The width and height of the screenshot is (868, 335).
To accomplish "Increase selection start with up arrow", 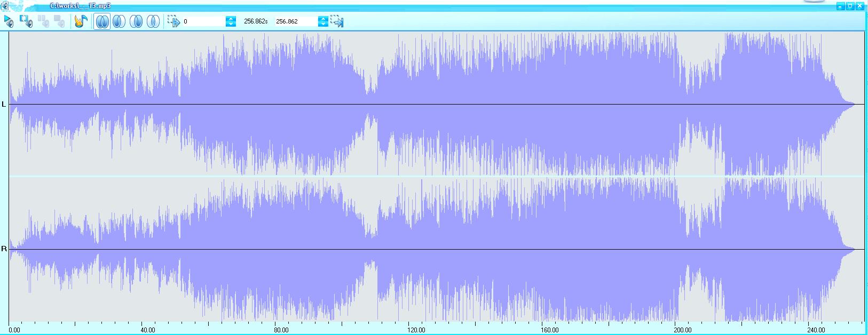I will point(231,19).
